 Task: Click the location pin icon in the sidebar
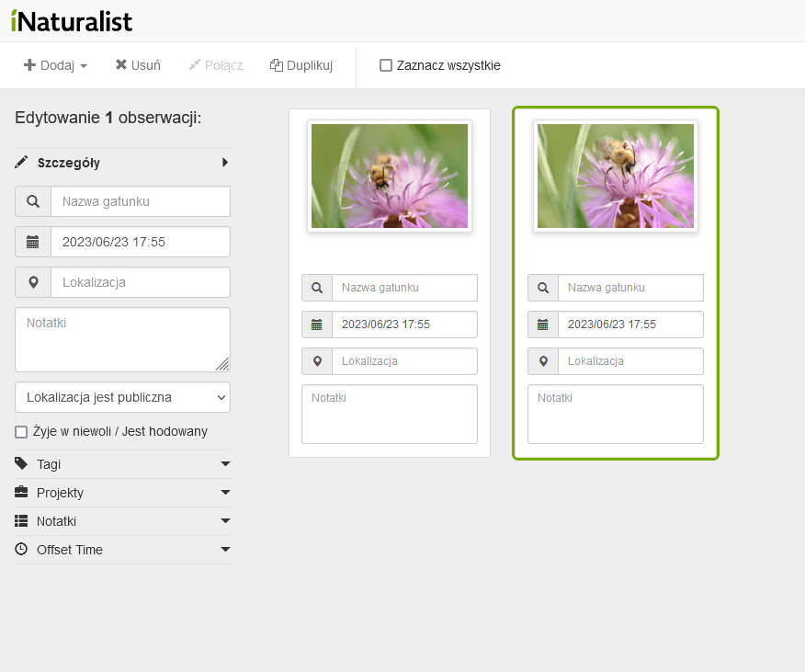tap(33, 282)
